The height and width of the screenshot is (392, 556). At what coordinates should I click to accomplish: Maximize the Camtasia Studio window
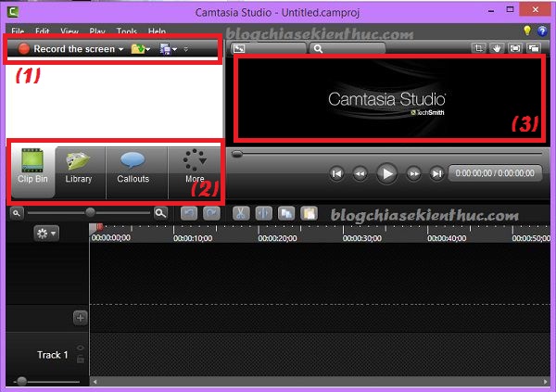[x=510, y=10]
